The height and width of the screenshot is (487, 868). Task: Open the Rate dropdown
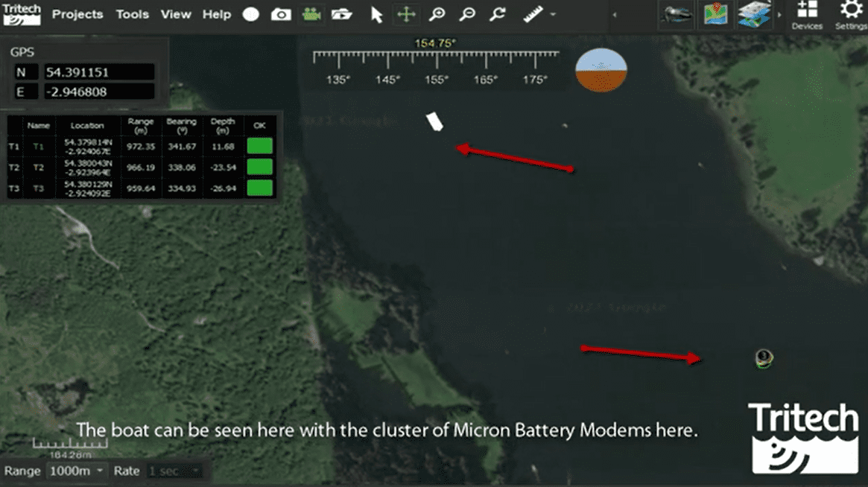[177, 471]
